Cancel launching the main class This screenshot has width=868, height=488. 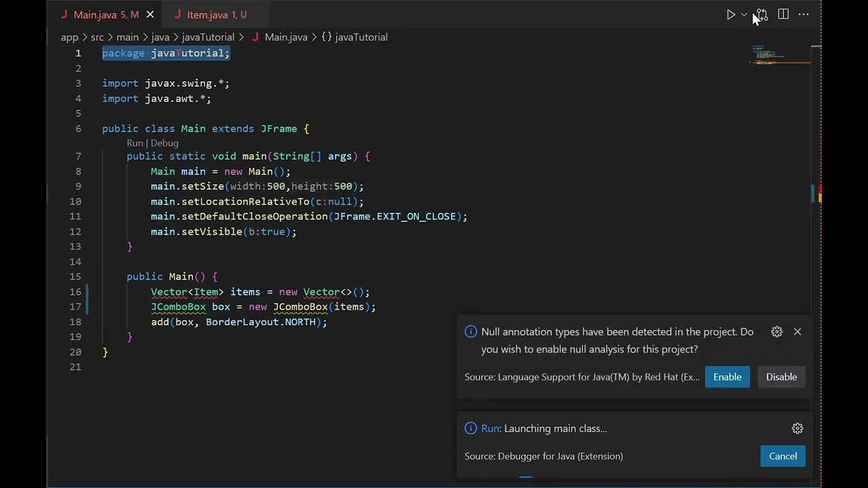pos(783,456)
